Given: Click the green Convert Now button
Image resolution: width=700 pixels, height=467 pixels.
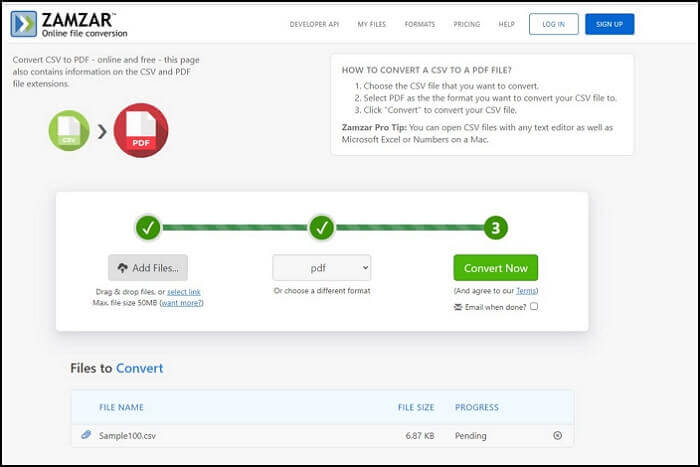Looking at the screenshot, I should (x=495, y=268).
